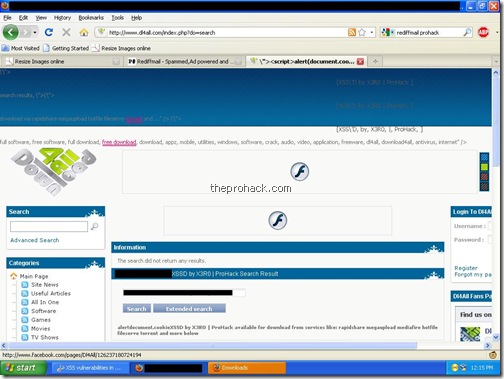Click the forward navigation arrow
Viewport: 504px width, 379px height.
25,32
